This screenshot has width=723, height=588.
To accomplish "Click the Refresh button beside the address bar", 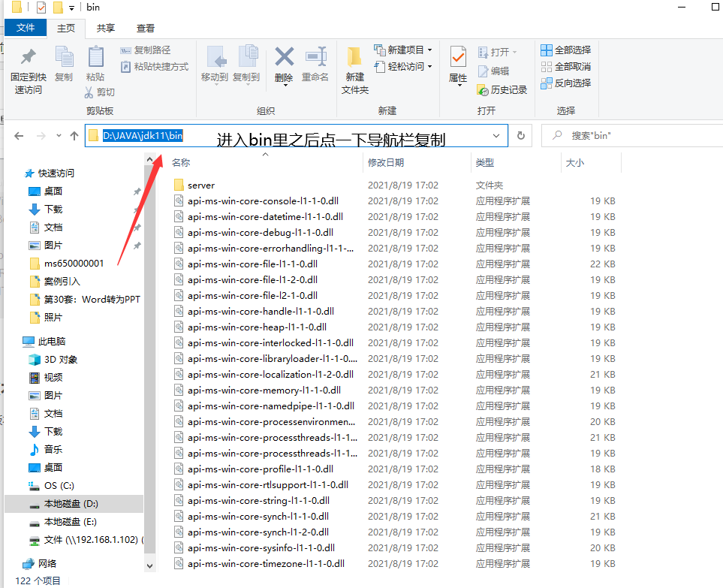I will pyautogui.click(x=520, y=136).
